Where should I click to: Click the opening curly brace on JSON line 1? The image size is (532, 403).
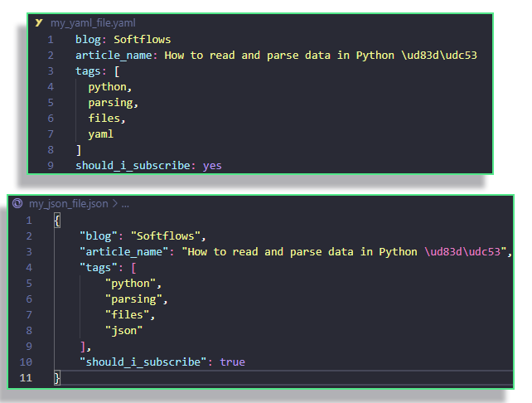[x=56, y=221]
